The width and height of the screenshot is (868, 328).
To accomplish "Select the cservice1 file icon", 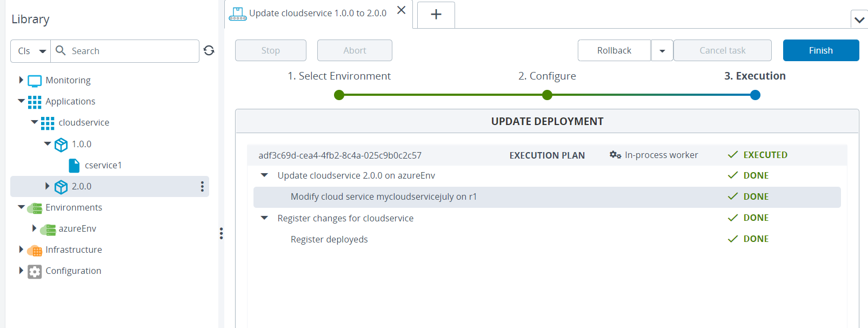I will tap(74, 165).
